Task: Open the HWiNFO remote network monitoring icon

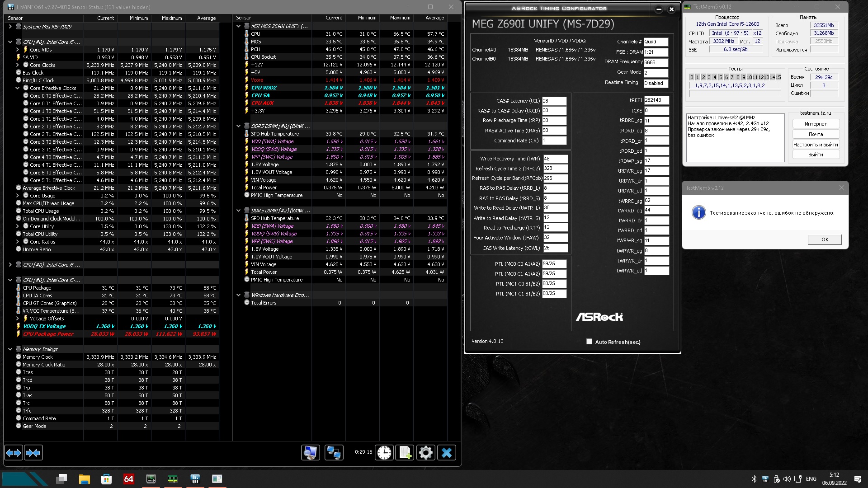Action: coord(334,452)
